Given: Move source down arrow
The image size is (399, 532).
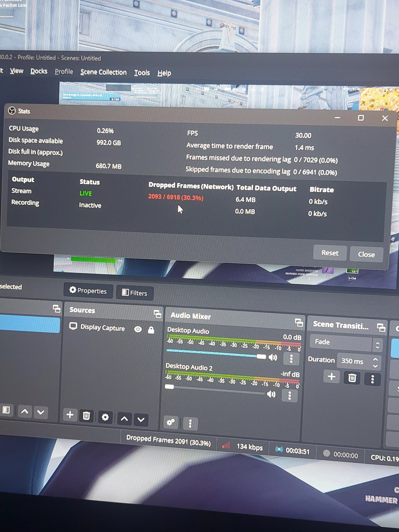Looking at the screenshot, I should (x=141, y=420).
